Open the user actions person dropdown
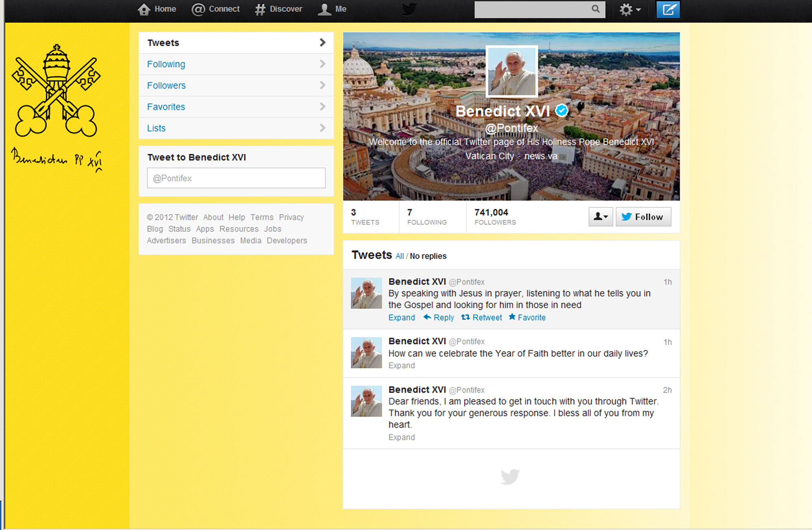Screen dimensions: 812x530 coord(600,217)
